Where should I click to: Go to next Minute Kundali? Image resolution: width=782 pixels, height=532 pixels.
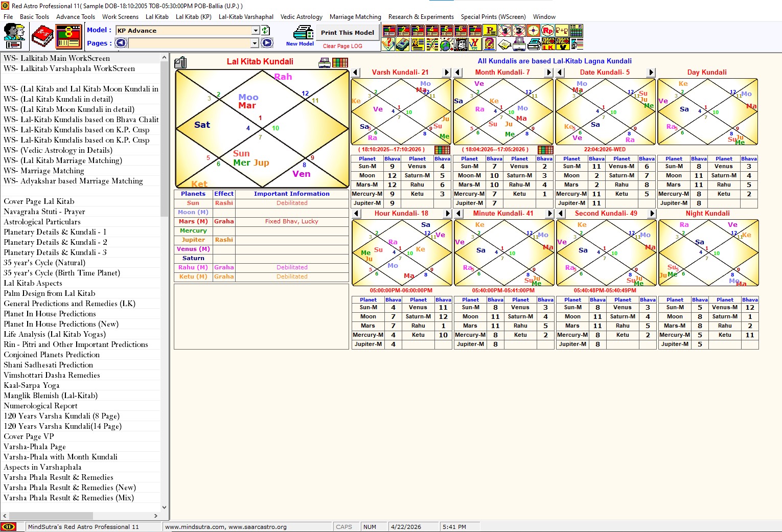pyautogui.click(x=550, y=214)
